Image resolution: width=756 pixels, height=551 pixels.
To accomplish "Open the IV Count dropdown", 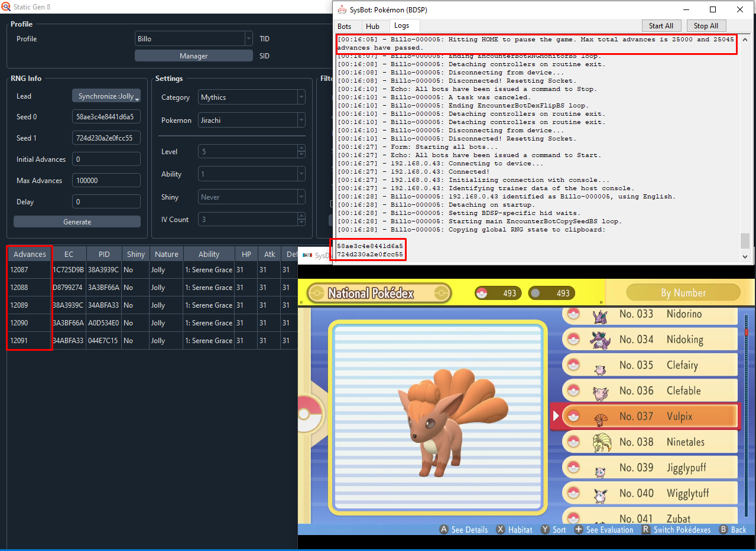I will 252,220.
